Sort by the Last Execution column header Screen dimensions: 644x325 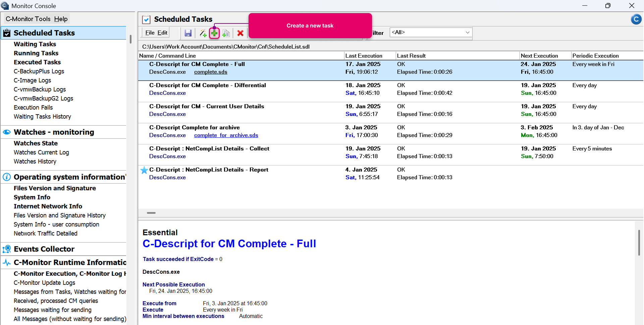pos(370,56)
